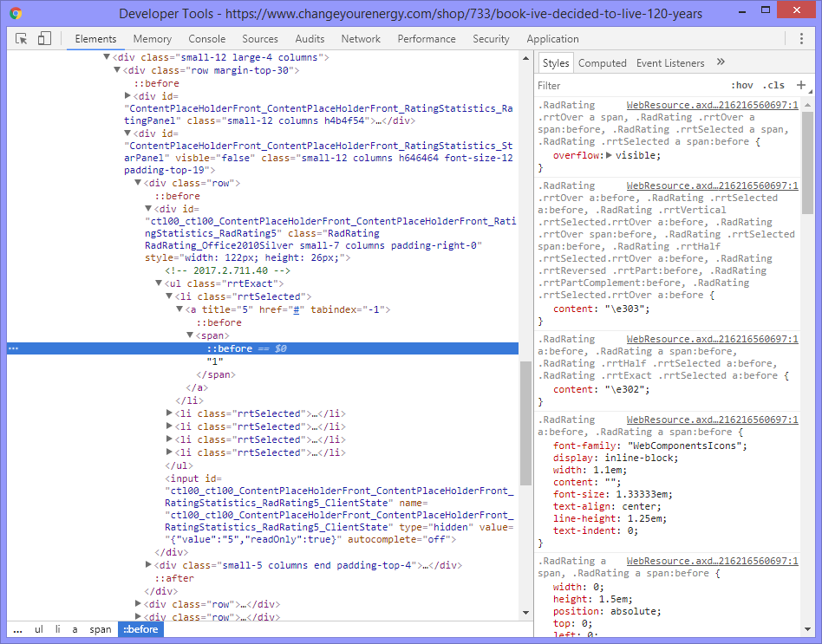Collapse the StarPanel div node
Screen dimensions: 822x644
pyautogui.click(x=127, y=133)
